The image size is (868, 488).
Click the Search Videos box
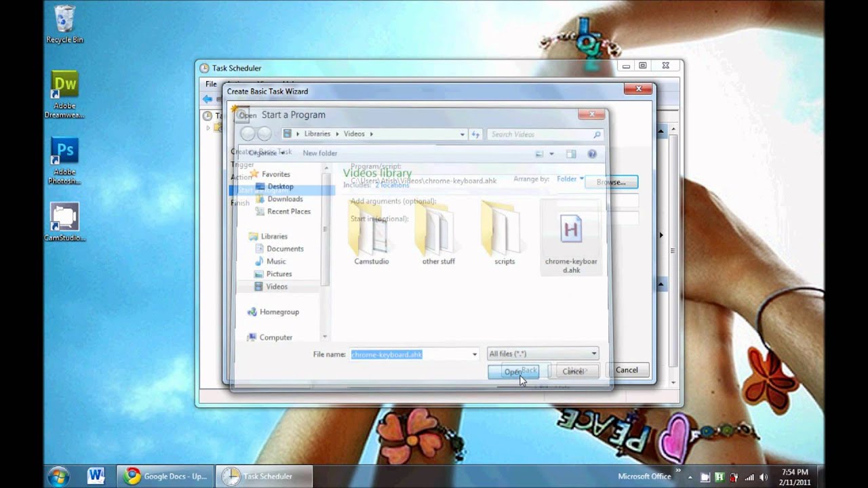coord(545,134)
